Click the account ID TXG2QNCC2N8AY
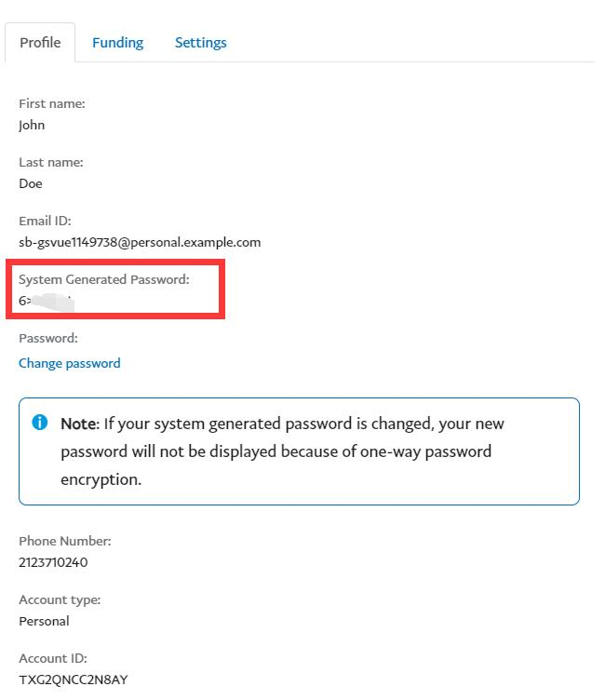Viewport: 605px width, 700px height. tap(73, 680)
